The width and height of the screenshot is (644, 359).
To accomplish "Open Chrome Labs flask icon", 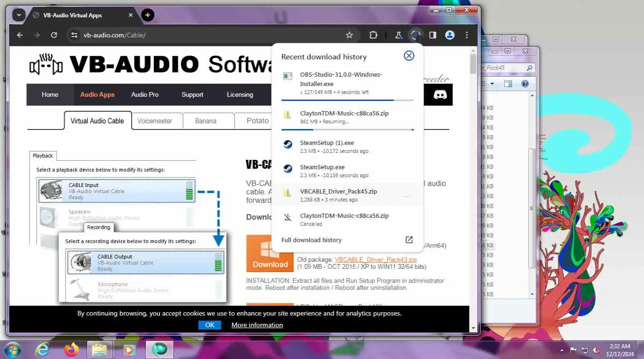I will click(398, 35).
